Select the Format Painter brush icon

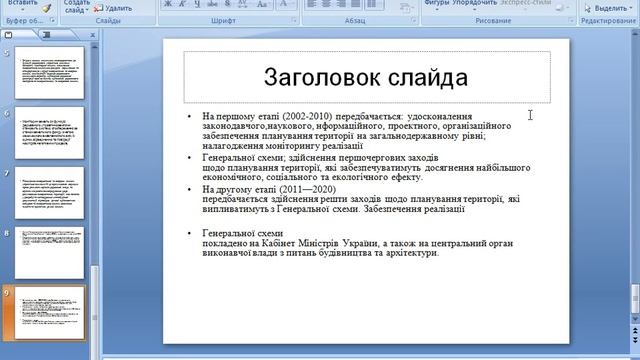point(47,8)
